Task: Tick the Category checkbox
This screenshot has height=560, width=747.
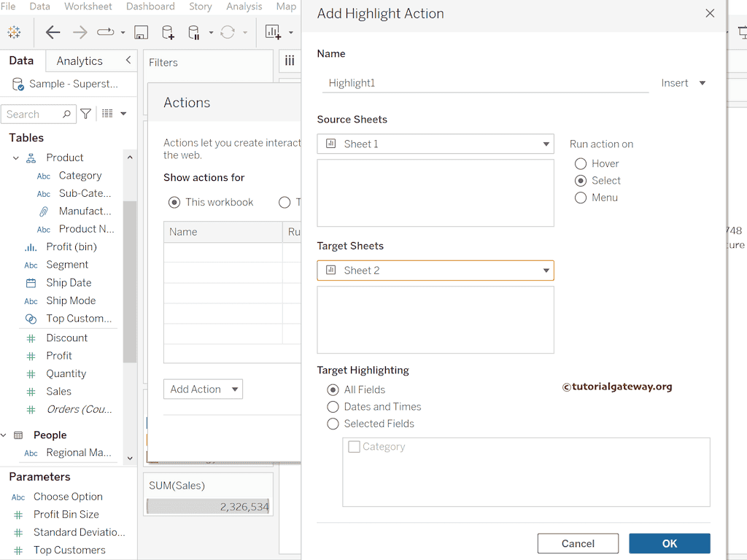Action: pos(354,447)
